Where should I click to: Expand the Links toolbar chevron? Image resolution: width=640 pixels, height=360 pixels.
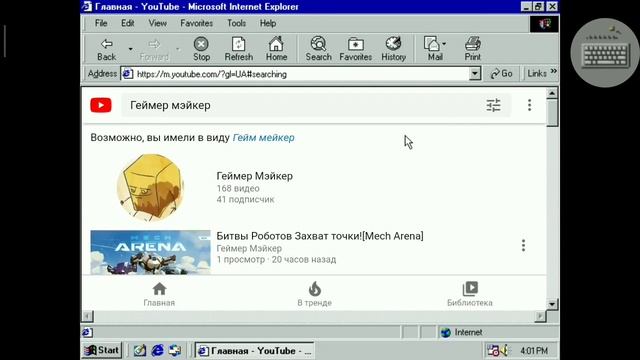(x=553, y=71)
